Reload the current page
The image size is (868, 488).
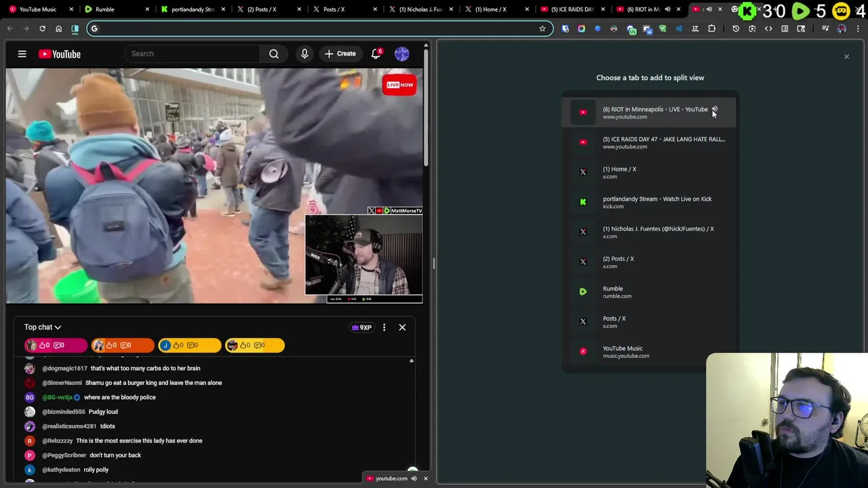pos(42,28)
